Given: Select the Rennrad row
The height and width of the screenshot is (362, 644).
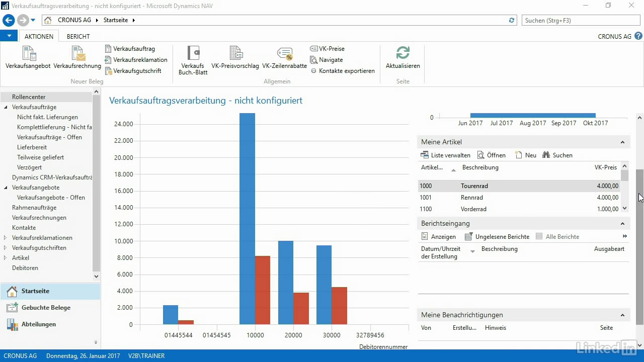Looking at the screenshot, I should click(519, 198).
